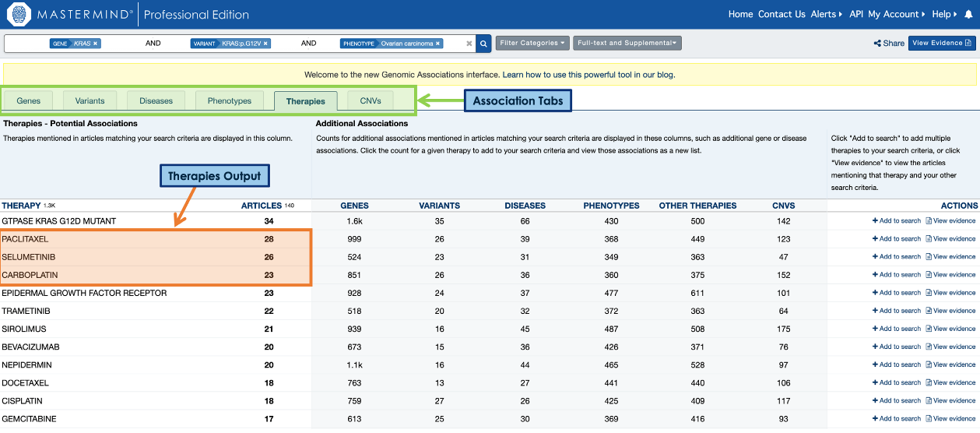Click other therapies count 508 for SIROLIMUS

coord(697,329)
